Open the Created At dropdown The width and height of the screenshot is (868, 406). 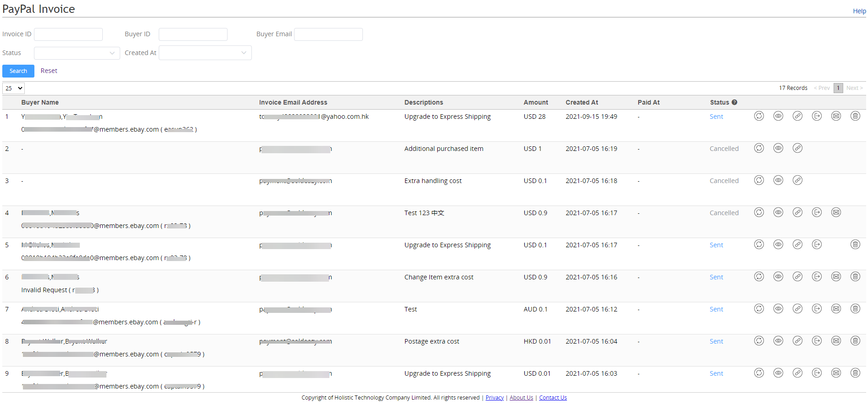click(205, 53)
